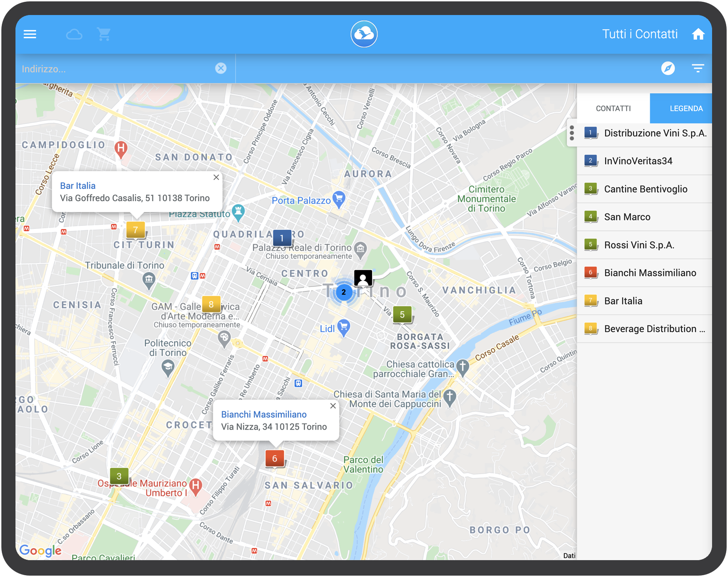Select Distribuzione Vini S.p.A. in the legend
The height and width of the screenshot is (577, 728).
[x=655, y=133]
